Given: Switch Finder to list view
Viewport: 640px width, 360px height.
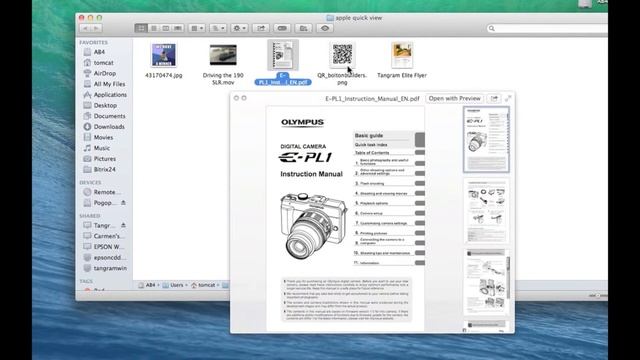Looking at the screenshot, I should tap(153, 28).
